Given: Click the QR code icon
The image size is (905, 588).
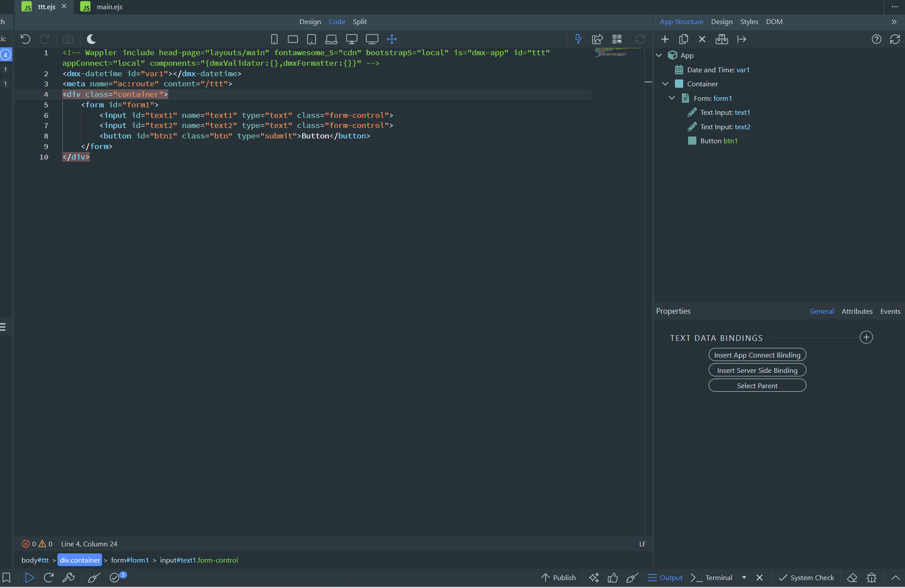Looking at the screenshot, I should tap(617, 39).
